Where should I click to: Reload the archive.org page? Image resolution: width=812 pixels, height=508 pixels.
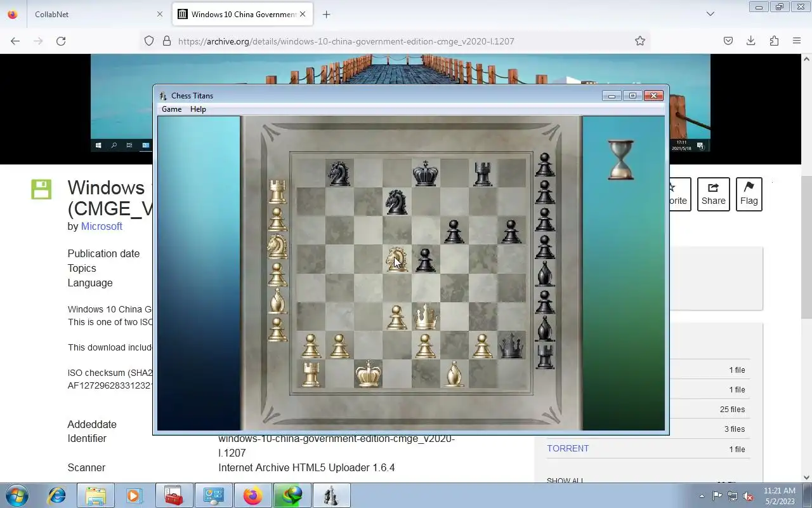(x=61, y=41)
